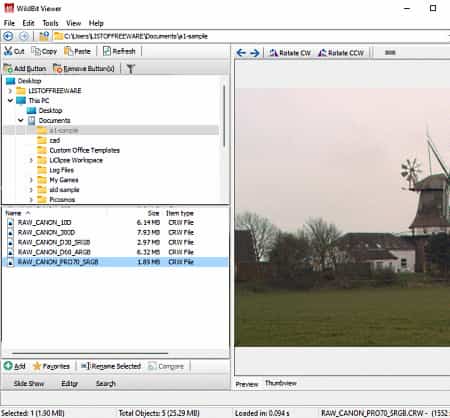The width and height of the screenshot is (450, 418).
Task: Click the WildBit Viewer application icon in the title bar
Action: (9, 8)
